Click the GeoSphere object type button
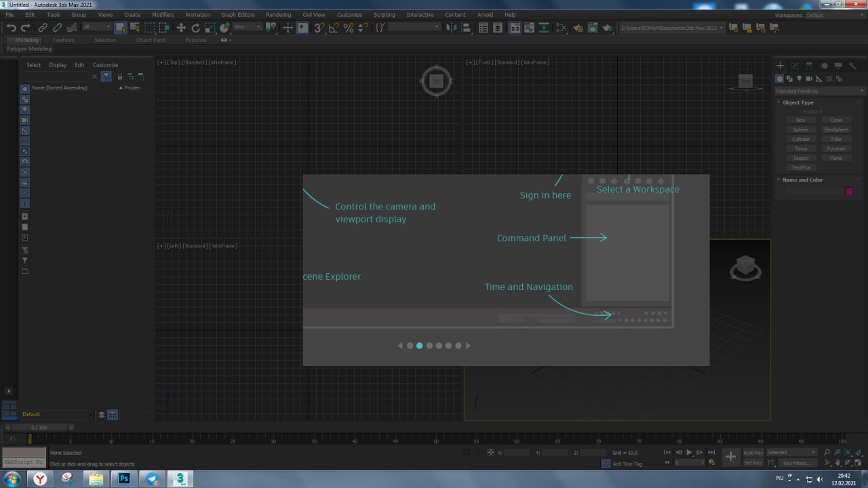This screenshot has height=488, width=868. pos(836,129)
